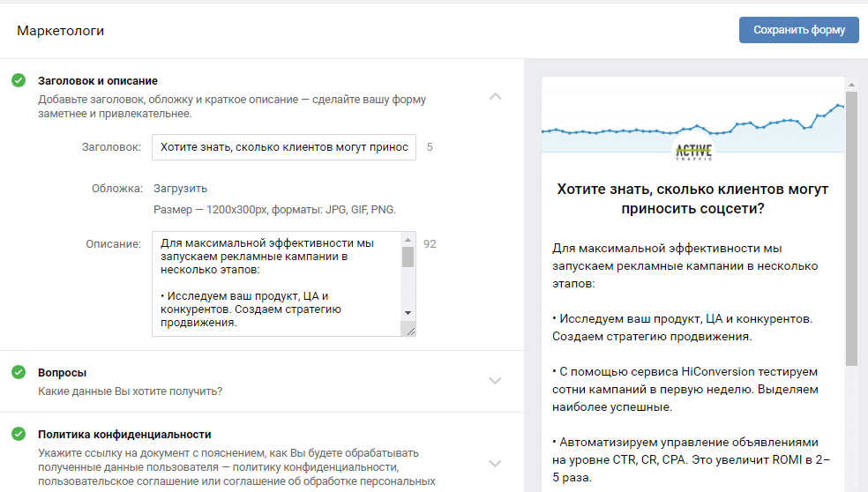Select the Политика конфиденциальности section title
Screen dimensions: 868x492
pos(124,434)
